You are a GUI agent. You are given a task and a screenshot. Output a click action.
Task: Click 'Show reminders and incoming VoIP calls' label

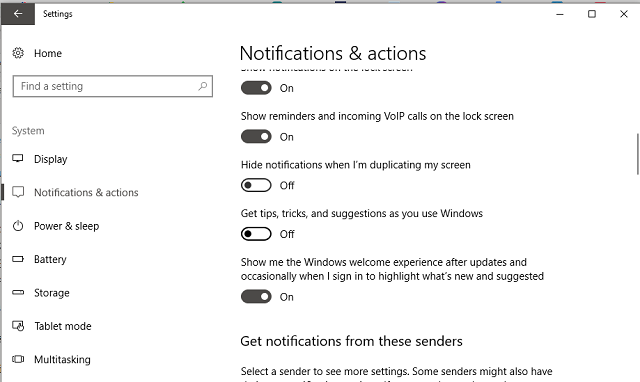click(x=377, y=116)
